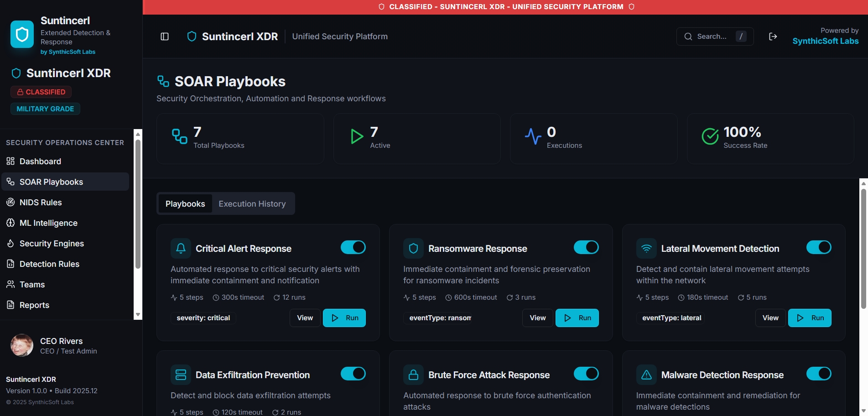
Task: Select Detection Rules in the sidebar
Action: [49, 264]
